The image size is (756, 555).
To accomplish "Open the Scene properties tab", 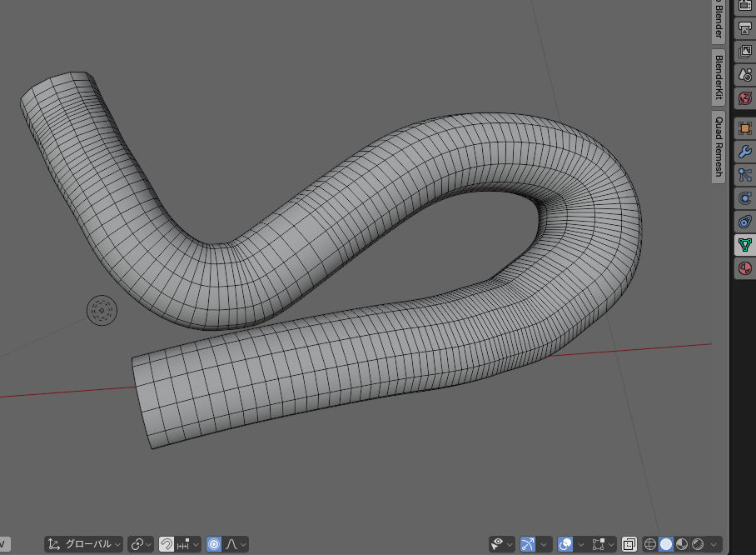I will pos(745,75).
